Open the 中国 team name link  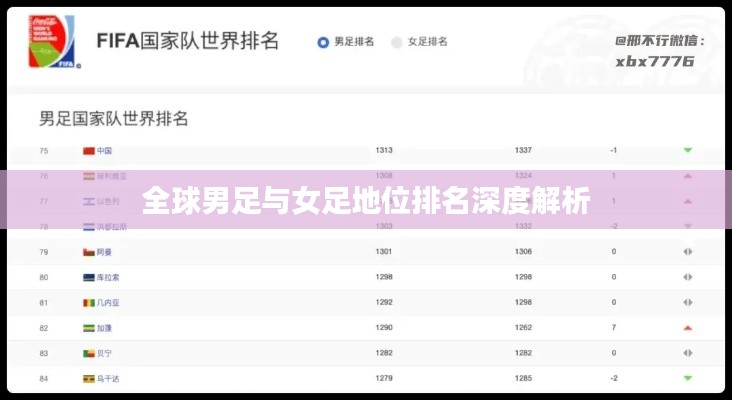[105, 151]
